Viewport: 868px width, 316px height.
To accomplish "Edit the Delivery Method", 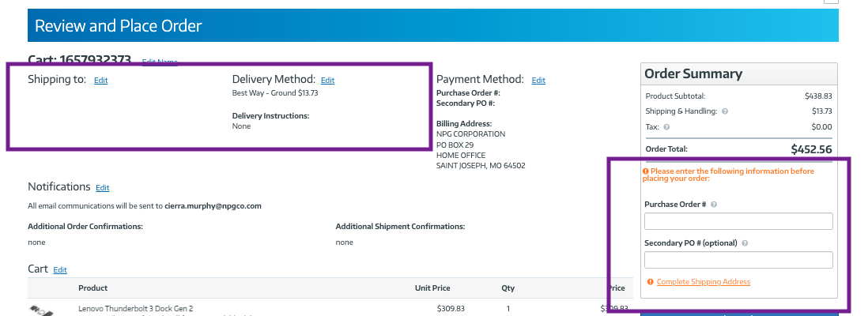I will [328, 81].
